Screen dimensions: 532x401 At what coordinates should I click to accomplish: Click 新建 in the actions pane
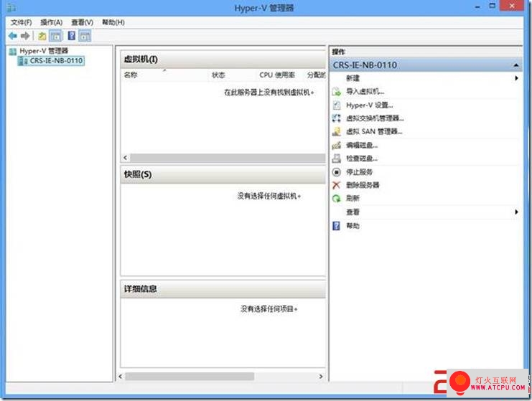pos(353,78)
